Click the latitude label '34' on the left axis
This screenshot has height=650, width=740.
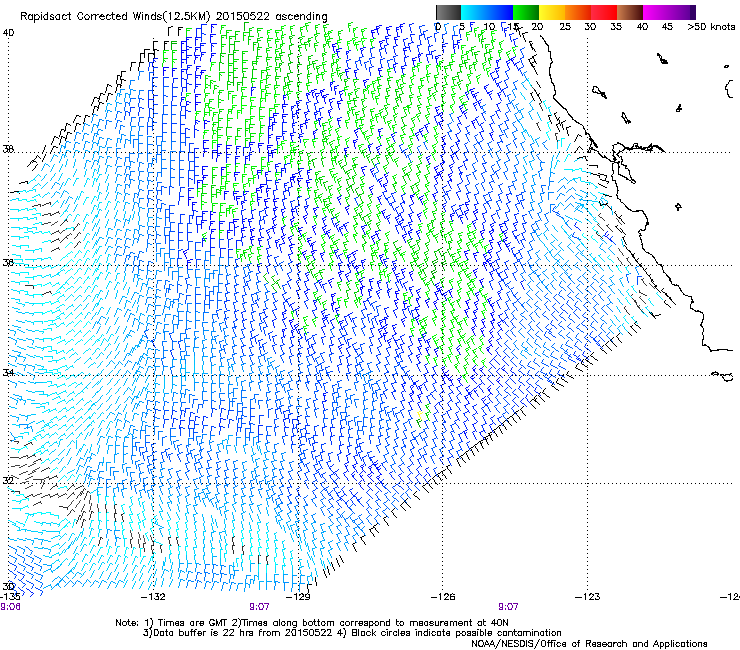[8, 372]
